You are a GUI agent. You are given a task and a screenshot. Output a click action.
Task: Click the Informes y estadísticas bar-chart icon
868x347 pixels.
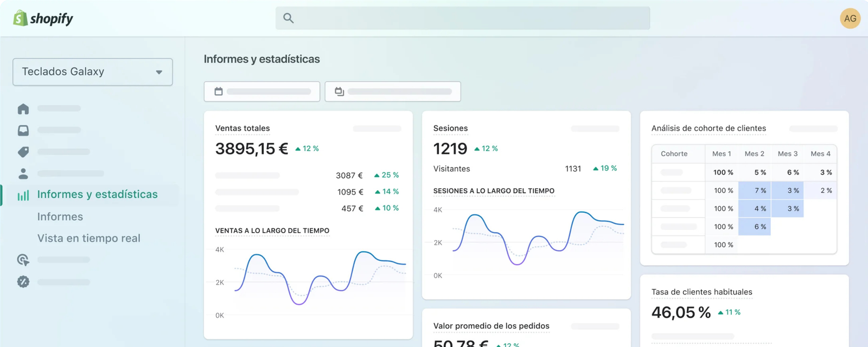coord(23,195)
